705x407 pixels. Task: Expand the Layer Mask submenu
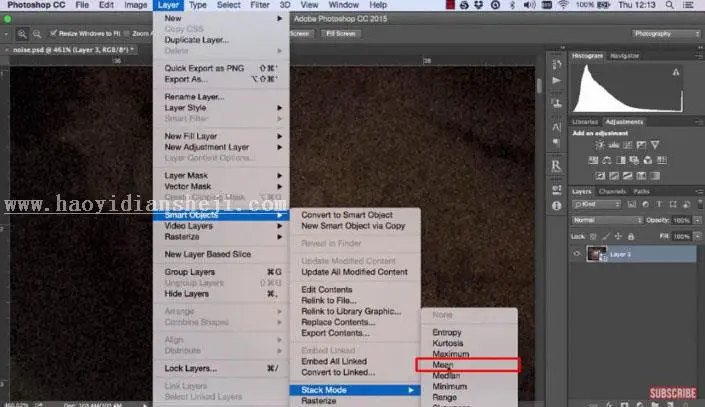(x=221, y=175)
